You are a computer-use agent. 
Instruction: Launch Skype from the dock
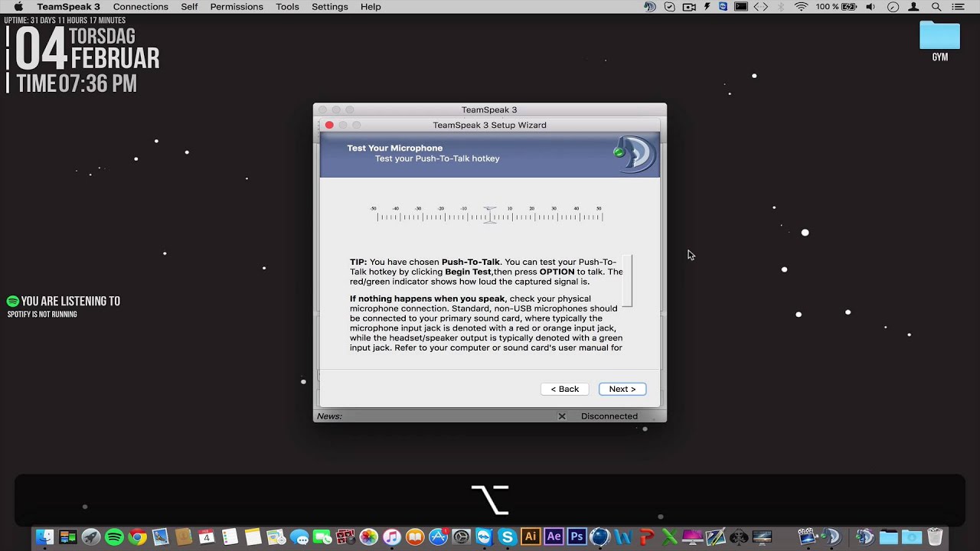(508, 537)
